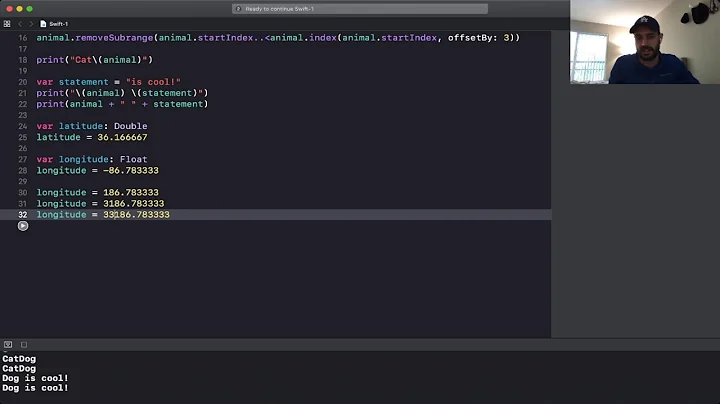Click 'offsetBy:' on line 16

[x=473, y=38]
